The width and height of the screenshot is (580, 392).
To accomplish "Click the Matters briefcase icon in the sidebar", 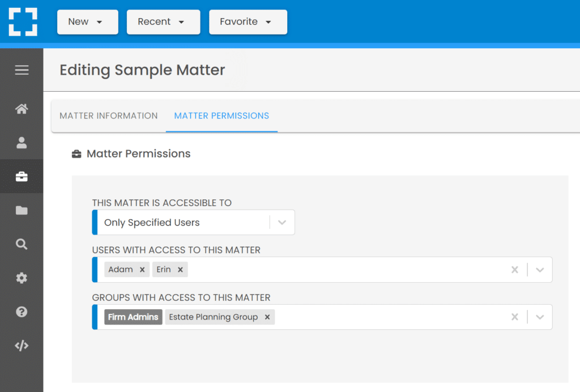I will (22, 176).
